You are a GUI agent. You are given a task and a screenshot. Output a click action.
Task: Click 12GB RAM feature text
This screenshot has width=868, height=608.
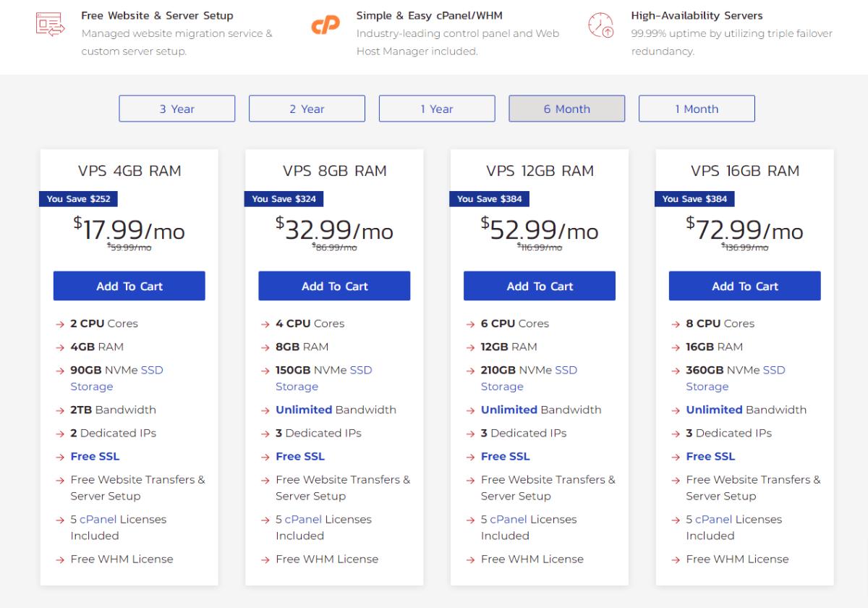[x=509, y=347]
